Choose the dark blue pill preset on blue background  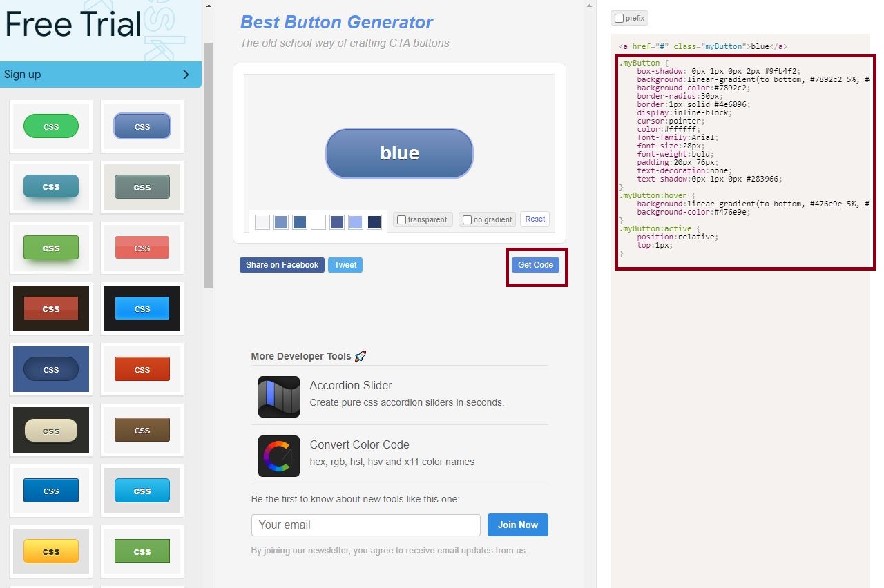[x=51, y=369]
